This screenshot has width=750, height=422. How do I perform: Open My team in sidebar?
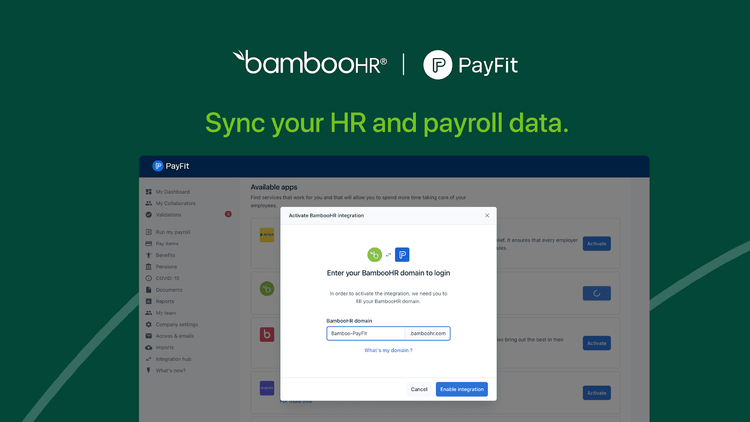(x=165, y=312)
